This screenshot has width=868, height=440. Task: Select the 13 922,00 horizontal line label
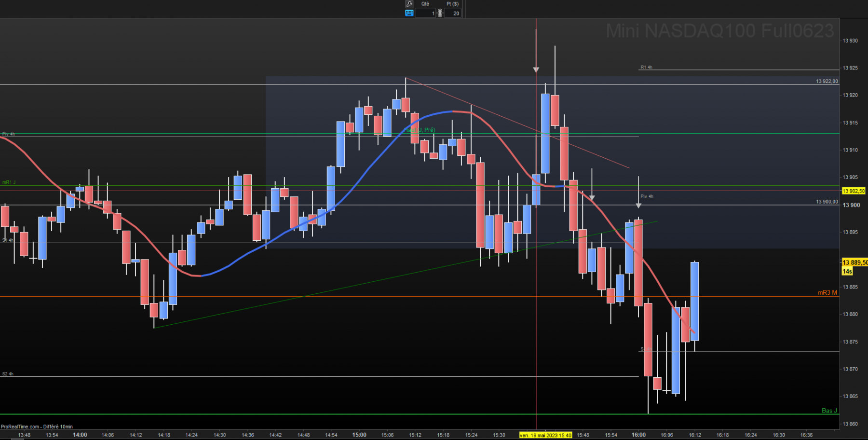click(827, 81)
